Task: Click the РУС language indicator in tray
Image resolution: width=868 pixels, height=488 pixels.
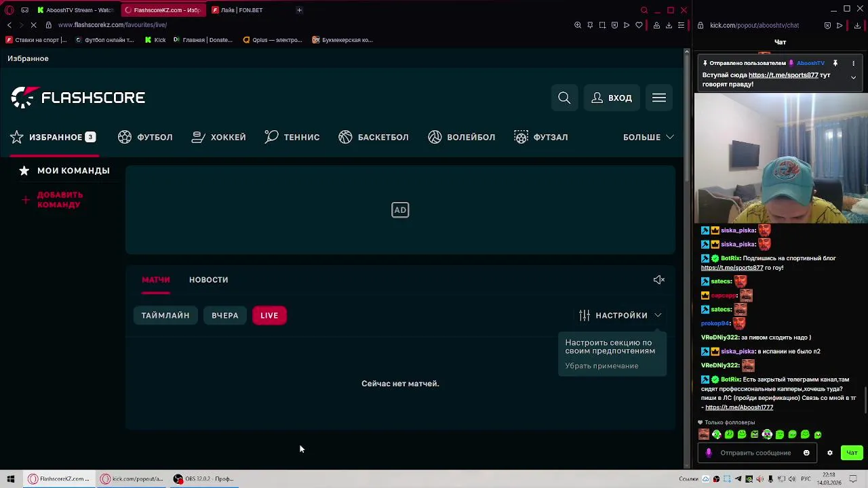Action: 806,479
